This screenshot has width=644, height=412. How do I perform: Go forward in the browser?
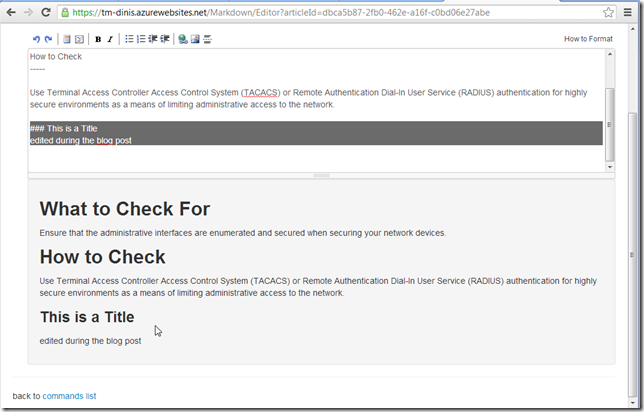tap(28, 12)
